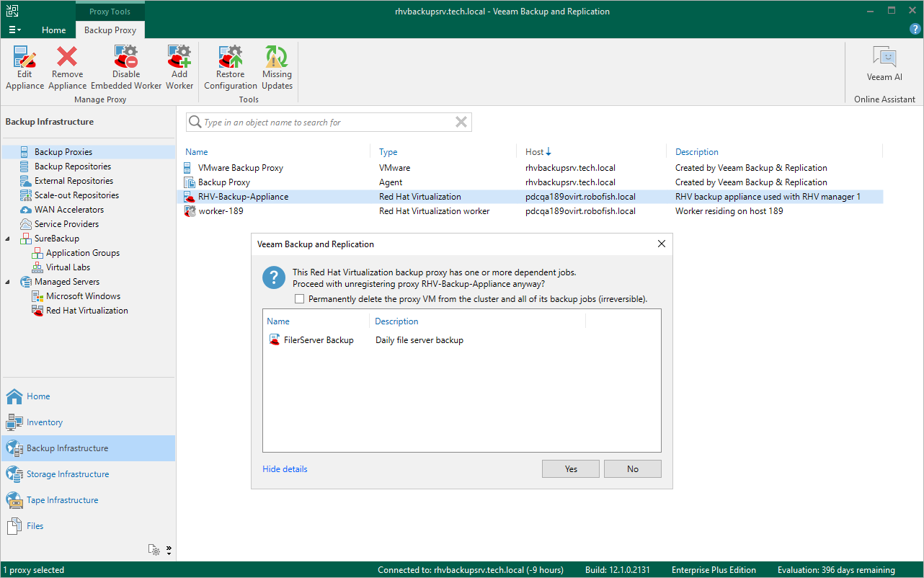Select Red Hat Virtualization managed server
The width and height of the screenshot is (924, 578).
87,311
